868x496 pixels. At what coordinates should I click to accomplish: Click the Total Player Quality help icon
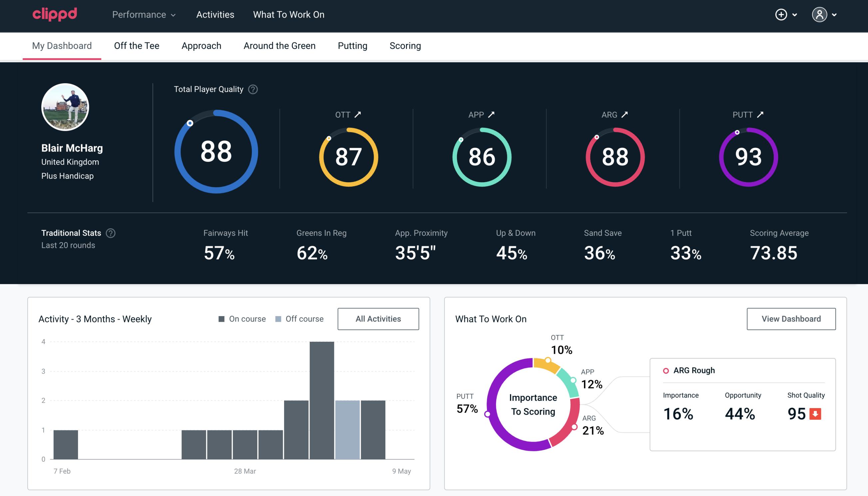(x=251, y=89)
